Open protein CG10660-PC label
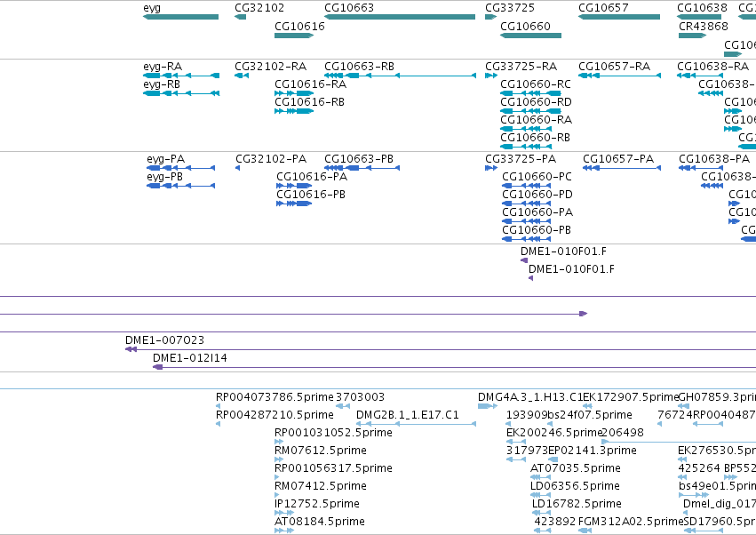Image resolution: width=756 pixels, height=535 pixels. tap(537, 177)
